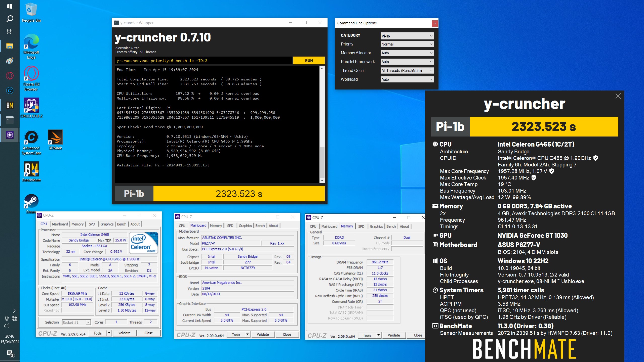Open Graphics tab in middle CPU-Z window

245,225
